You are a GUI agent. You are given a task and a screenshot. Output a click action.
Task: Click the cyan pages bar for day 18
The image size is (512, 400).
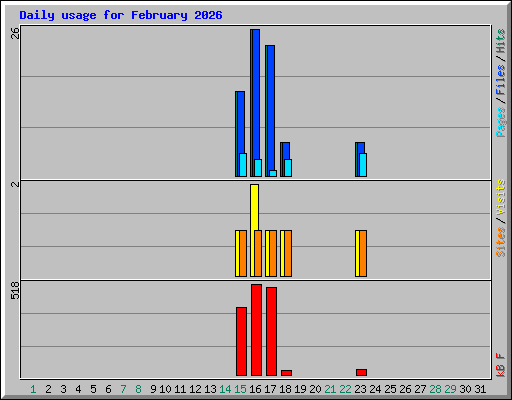[x=288, y=168]
